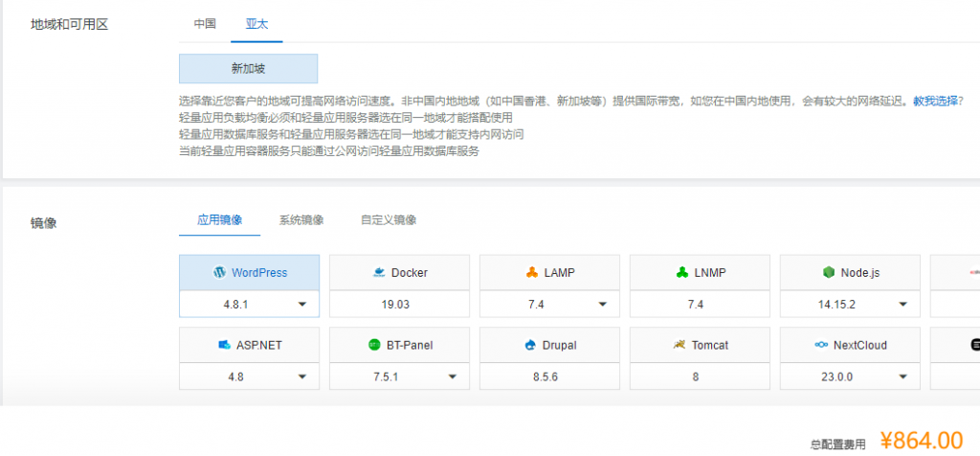Open the LAMP 7.4 version dropdown
This screenshot has width=980, height=456.
(549, 305)
